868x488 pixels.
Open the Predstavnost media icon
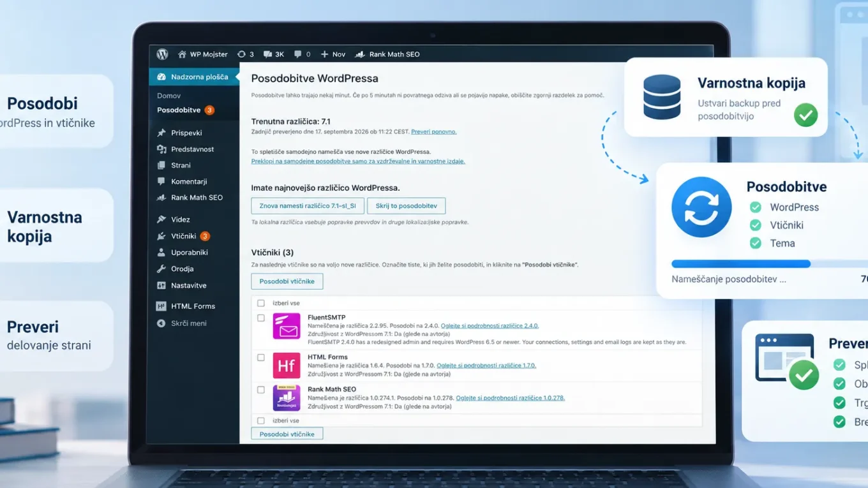[x=161, y=149]
